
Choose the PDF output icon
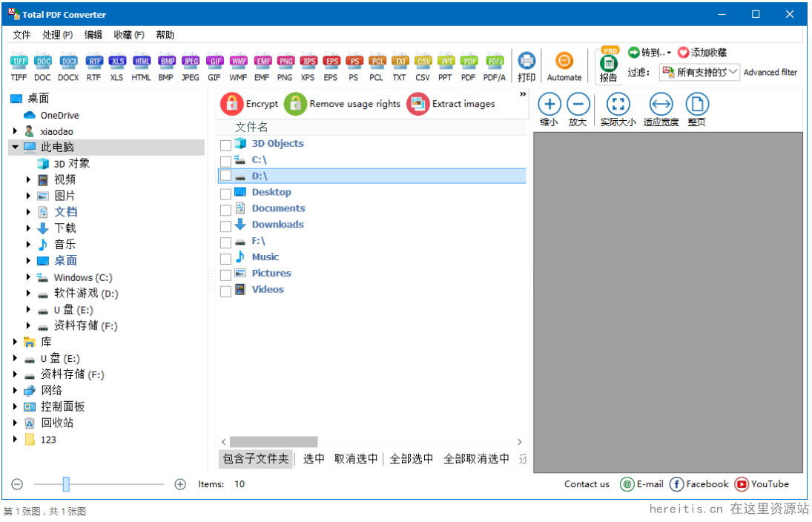point(469,62)
